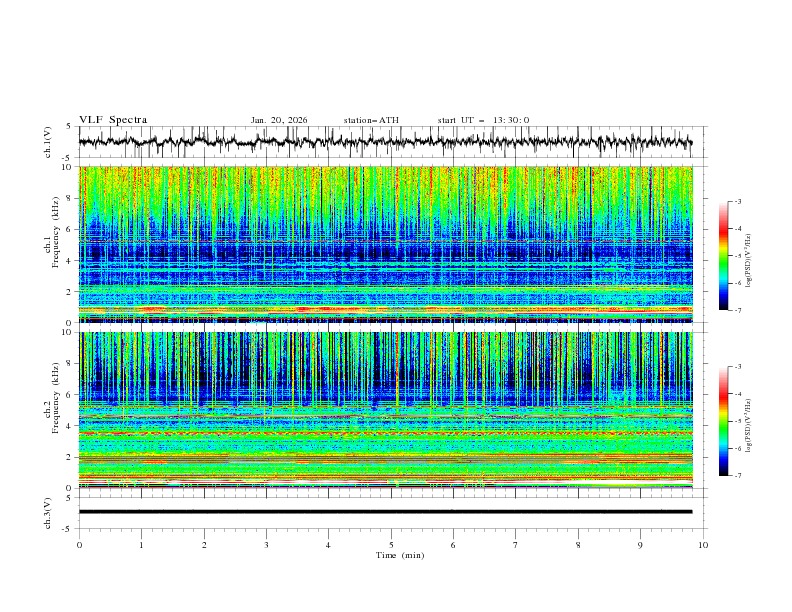This screenshot has width=792, height=612.
Task: Click the ch.2 PSD color bar
Action: (724, 421)
